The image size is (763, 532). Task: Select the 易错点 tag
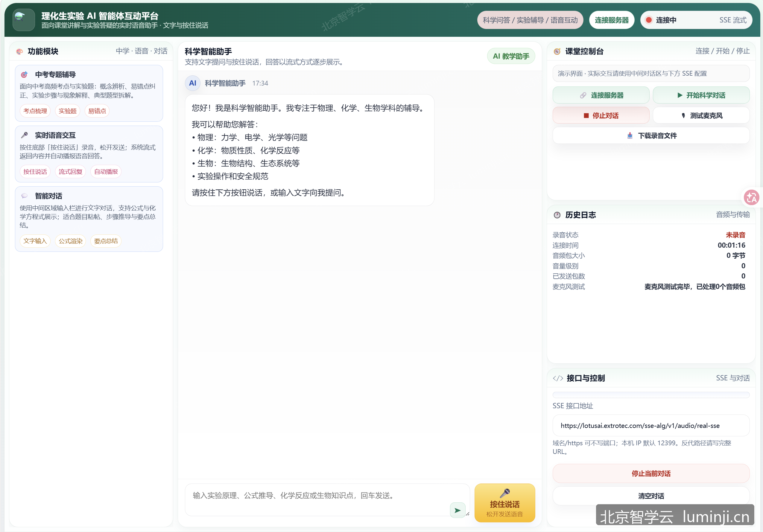click(x=97, y=111)
